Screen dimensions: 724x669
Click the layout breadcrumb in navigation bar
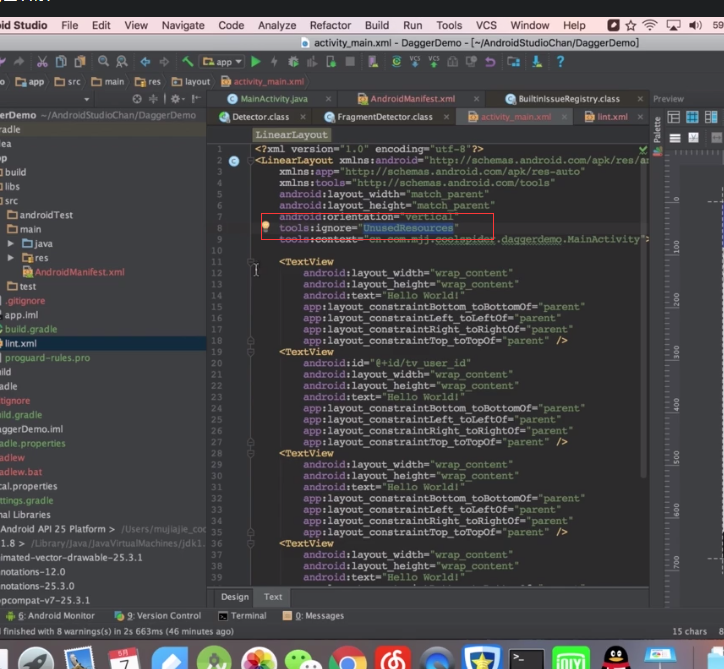click(191, 82)
